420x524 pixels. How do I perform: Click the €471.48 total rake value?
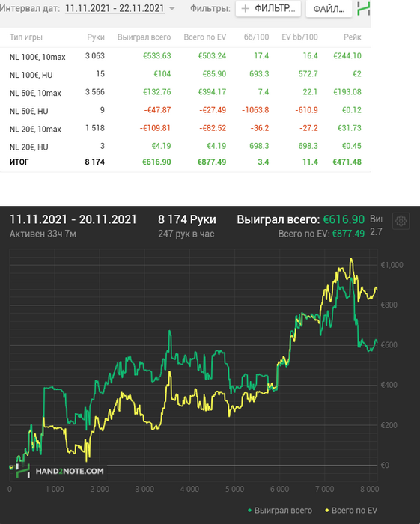point(347,162)
